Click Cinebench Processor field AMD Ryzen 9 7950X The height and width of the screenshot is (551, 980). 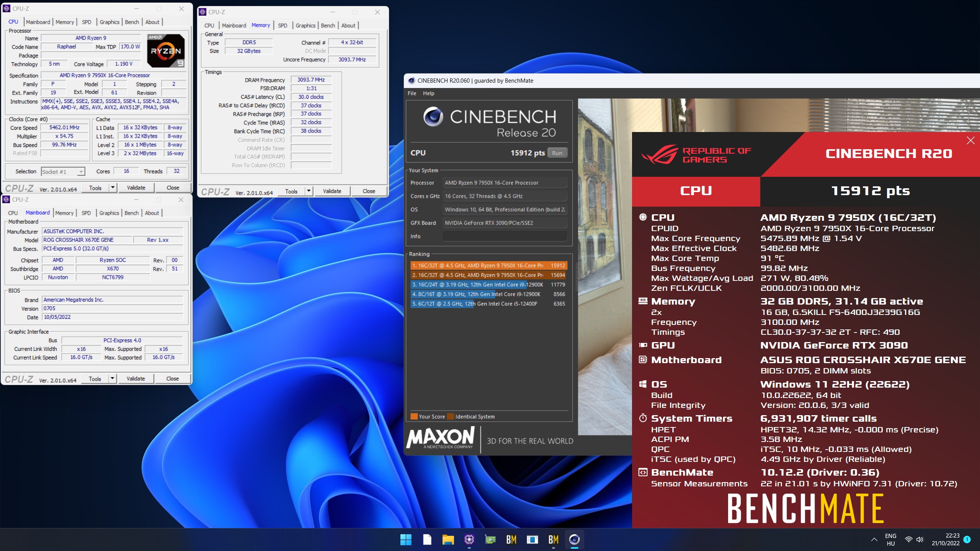[x=505, y=183]
